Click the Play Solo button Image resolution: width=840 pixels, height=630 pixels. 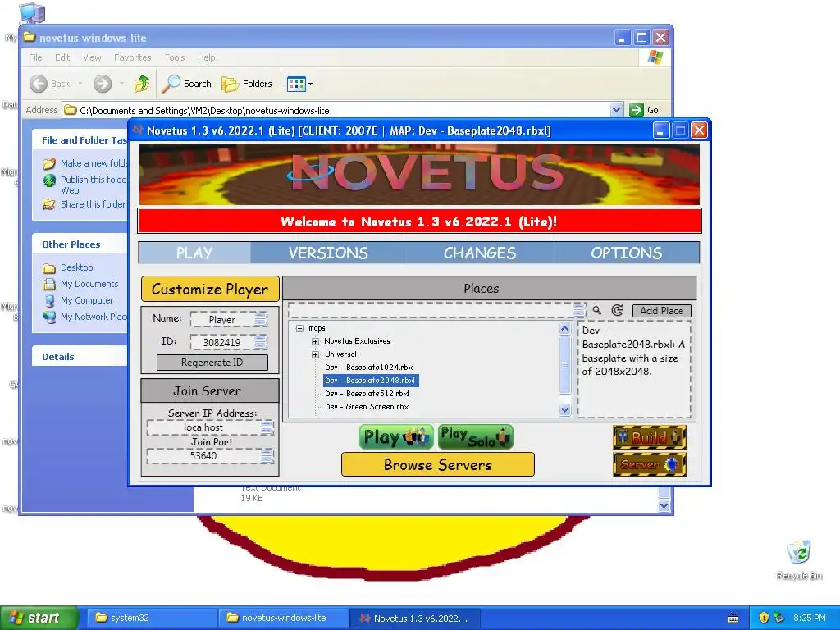476,437
